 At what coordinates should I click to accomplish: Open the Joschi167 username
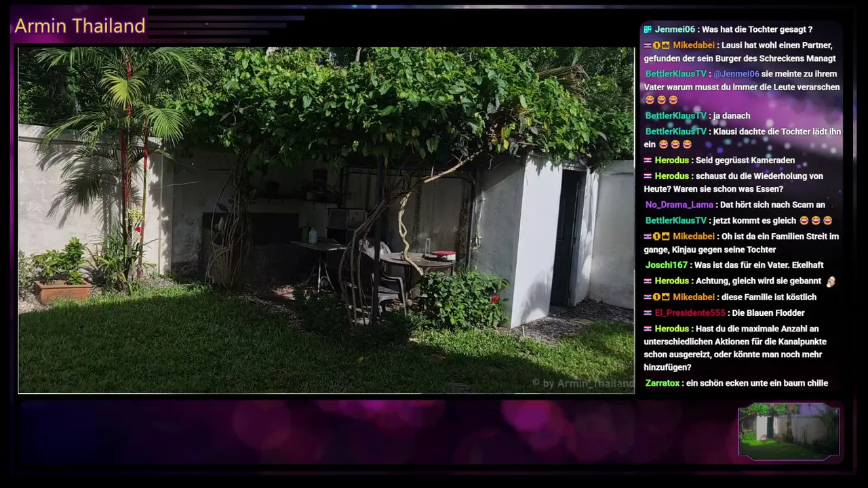(x=667, y=265)
